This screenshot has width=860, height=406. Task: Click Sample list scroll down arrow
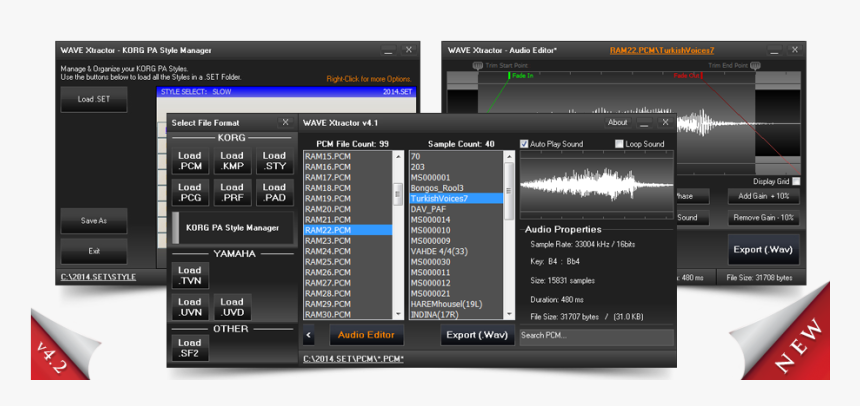509,314
